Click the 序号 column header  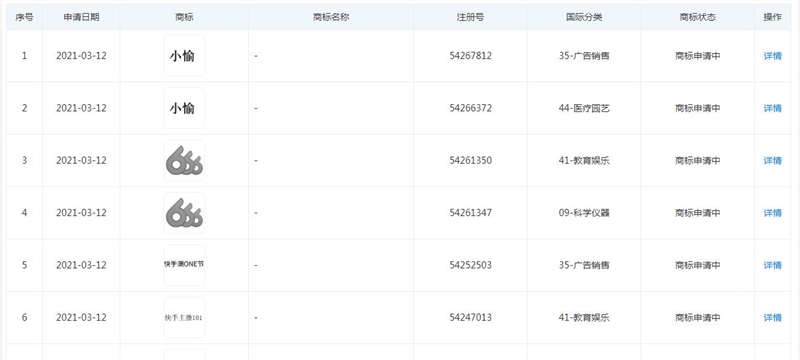(x=24, y=17)
